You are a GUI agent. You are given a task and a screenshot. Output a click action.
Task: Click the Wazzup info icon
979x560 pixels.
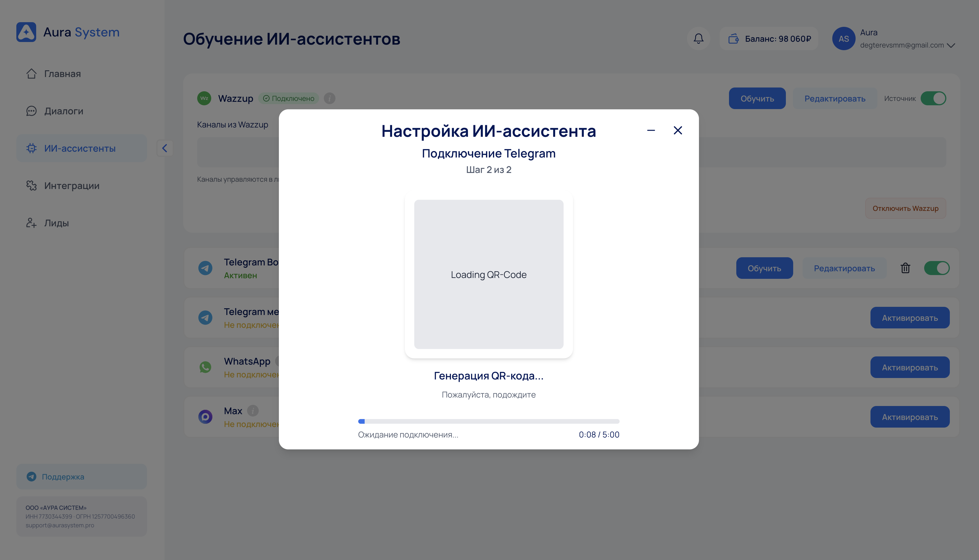click(x=329, y=99)
